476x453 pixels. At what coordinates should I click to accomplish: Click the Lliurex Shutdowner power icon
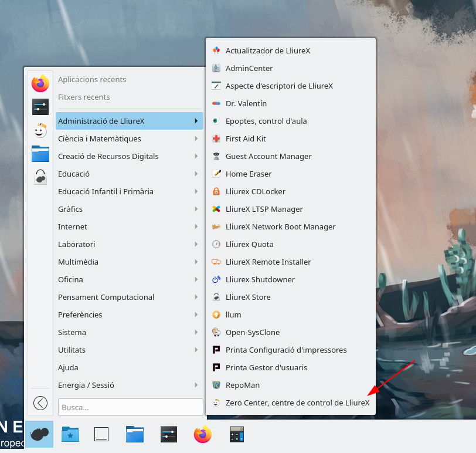[216, 279]
